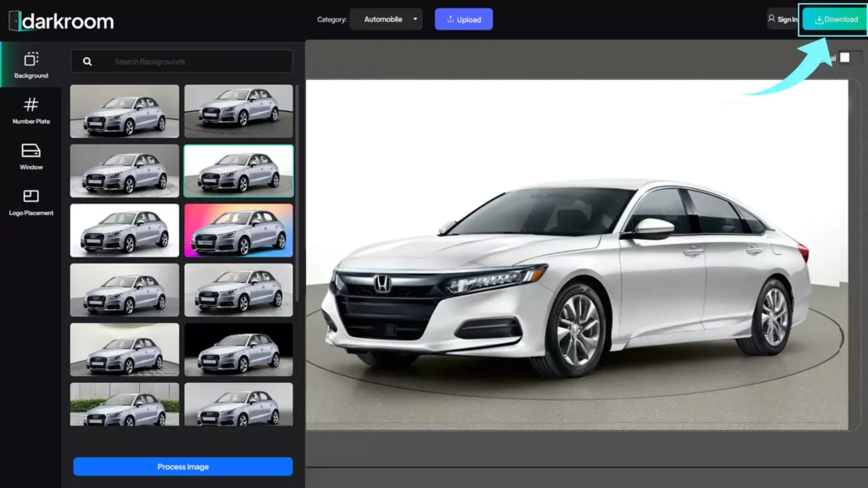Select the Window tab in sidebar
The height and width of the screenshot is (488, 868).
point(31,157)
